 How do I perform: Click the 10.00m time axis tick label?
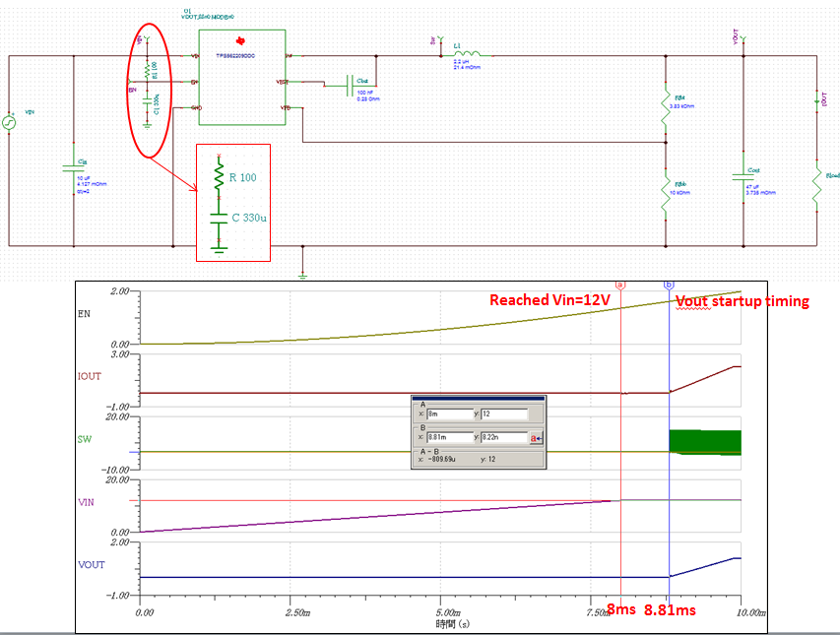[751, 612]
